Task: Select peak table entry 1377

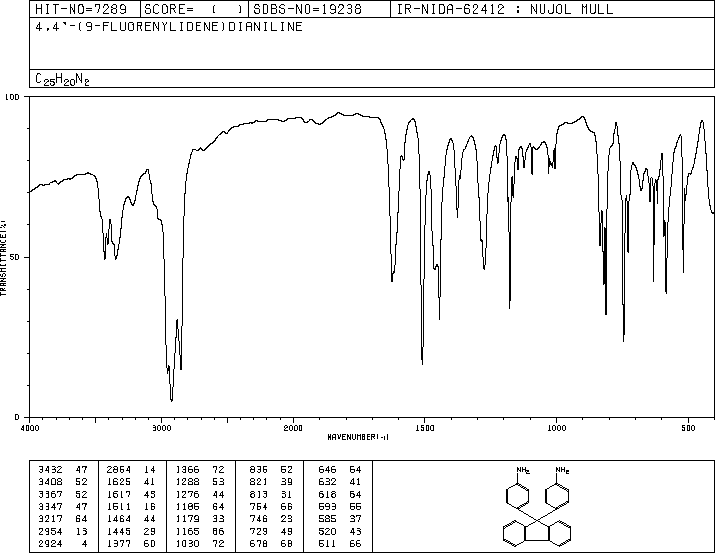Action: [131, 544]
